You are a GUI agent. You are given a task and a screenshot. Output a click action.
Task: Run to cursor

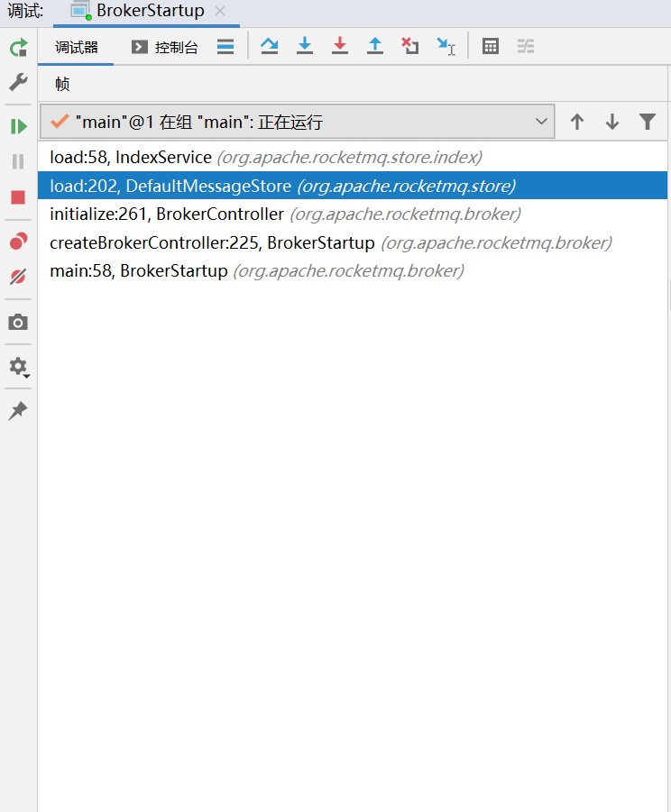[446, 46]
